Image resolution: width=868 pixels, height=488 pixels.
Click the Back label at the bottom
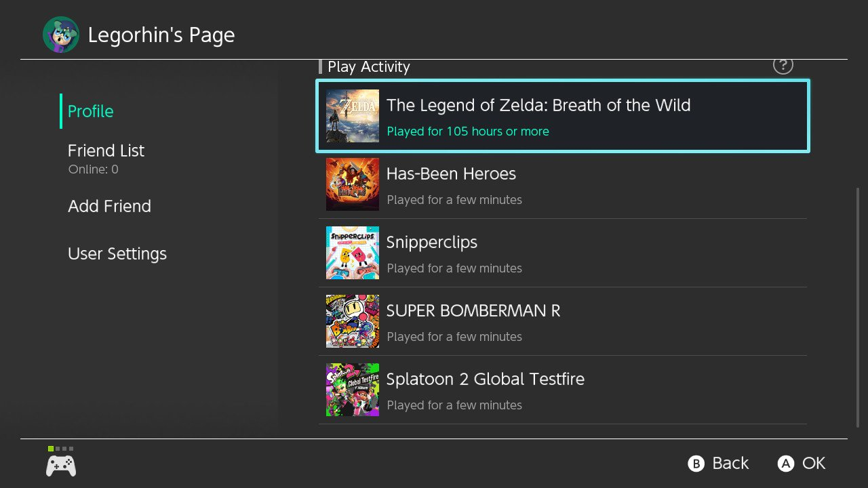point(730,464)
